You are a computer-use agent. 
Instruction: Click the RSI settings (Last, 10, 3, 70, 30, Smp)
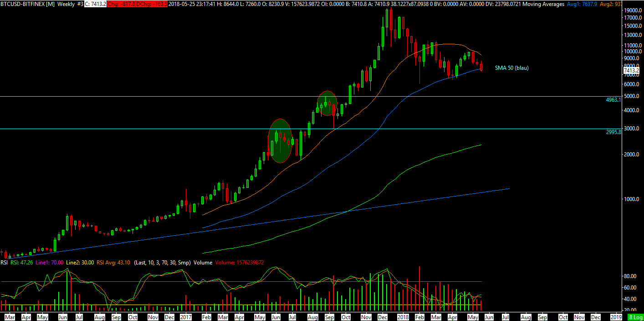[x=163, y=263]
